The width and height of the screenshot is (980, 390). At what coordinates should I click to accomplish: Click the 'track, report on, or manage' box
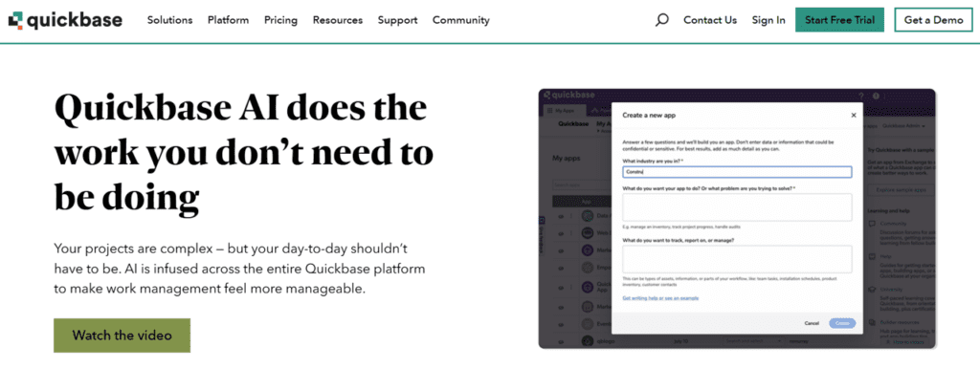coord(737,259)
